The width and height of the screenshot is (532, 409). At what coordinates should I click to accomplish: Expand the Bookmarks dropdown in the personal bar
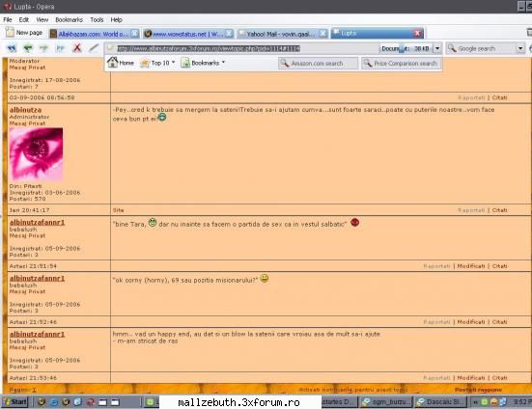click(x=203, y=63)
